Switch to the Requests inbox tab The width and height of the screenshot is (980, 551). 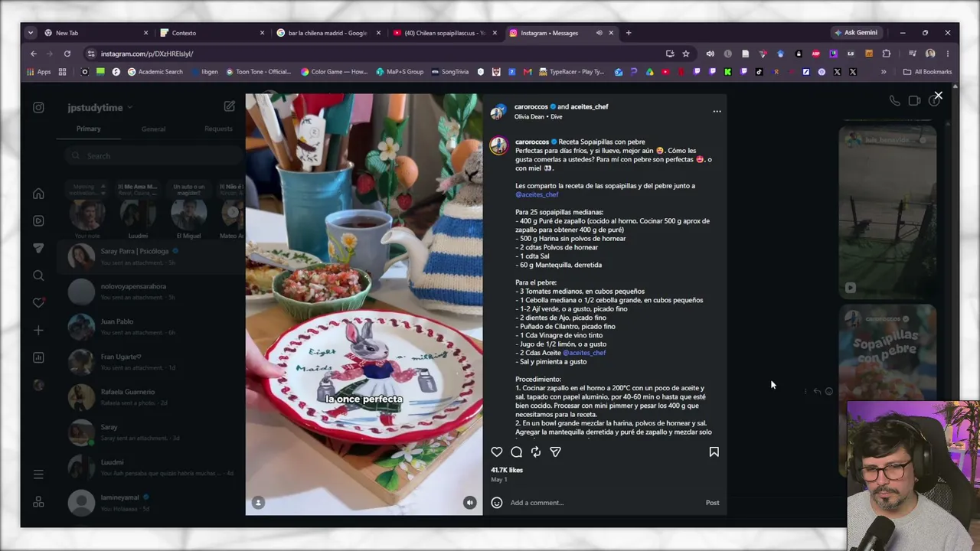click(218, 129)
